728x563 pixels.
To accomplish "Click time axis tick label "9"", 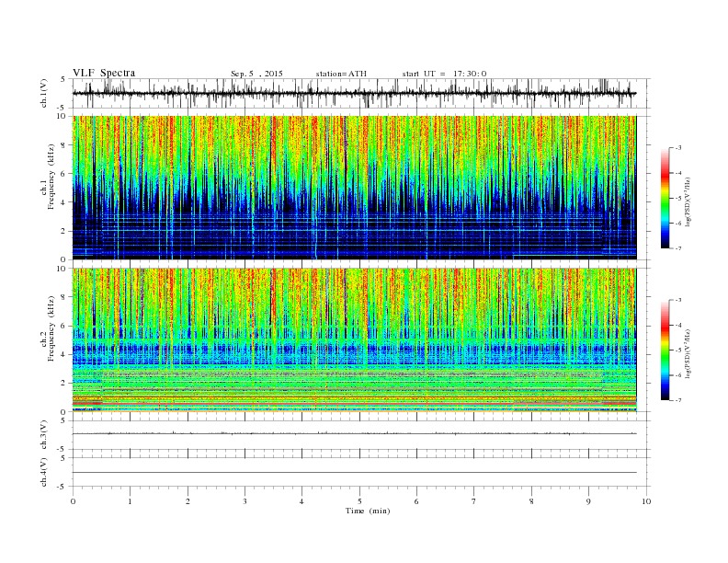I will point(588,501).
